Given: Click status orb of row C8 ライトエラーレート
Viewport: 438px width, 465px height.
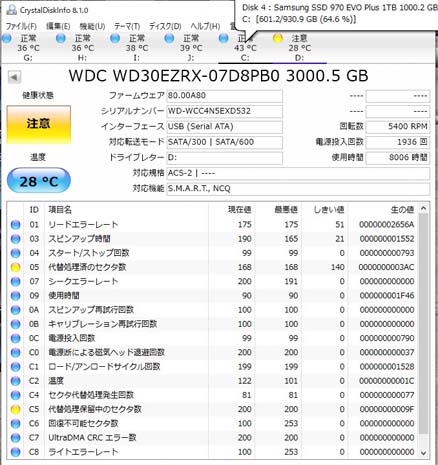Looking at the screenshot, I should [15, 452].
